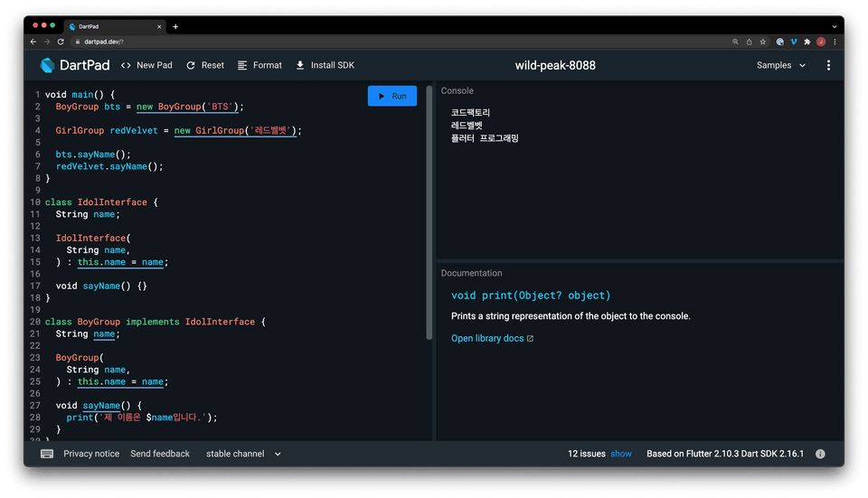Go back in browser history
Screen dimensions: 868x498
(33, 42)
